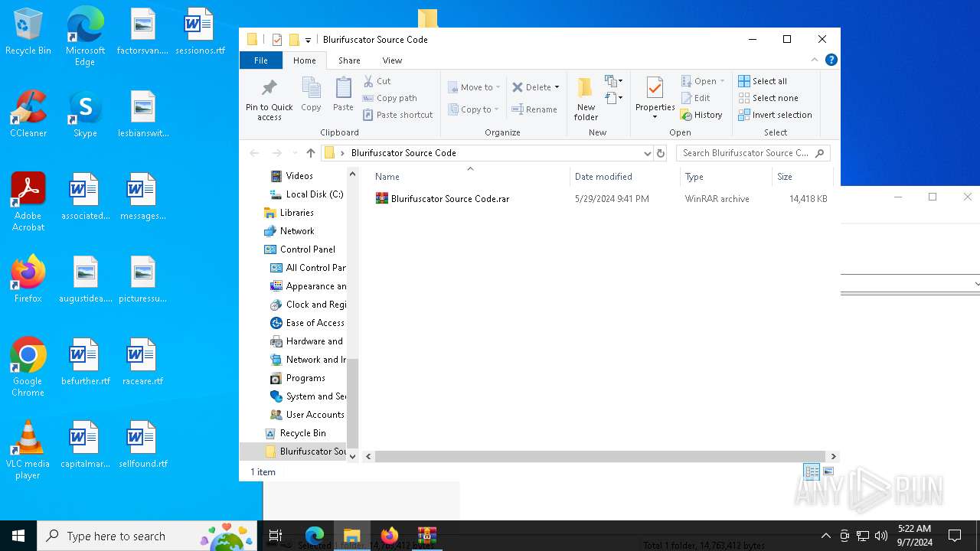Click Edit in Open group
The image size is (980, 551).
(696, 98)
